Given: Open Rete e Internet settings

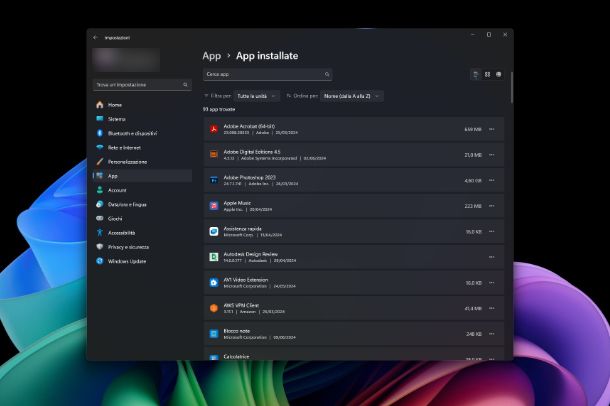Looking at the screenshot, I should coord(142,148).
